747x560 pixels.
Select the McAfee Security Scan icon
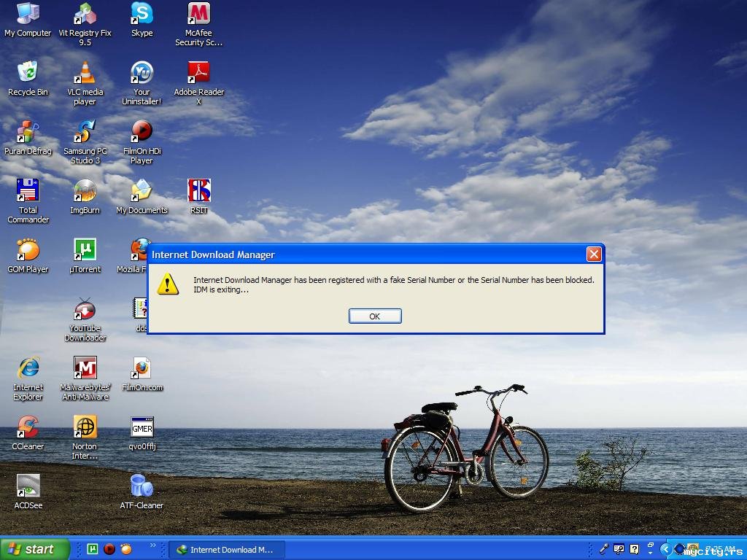198,24
